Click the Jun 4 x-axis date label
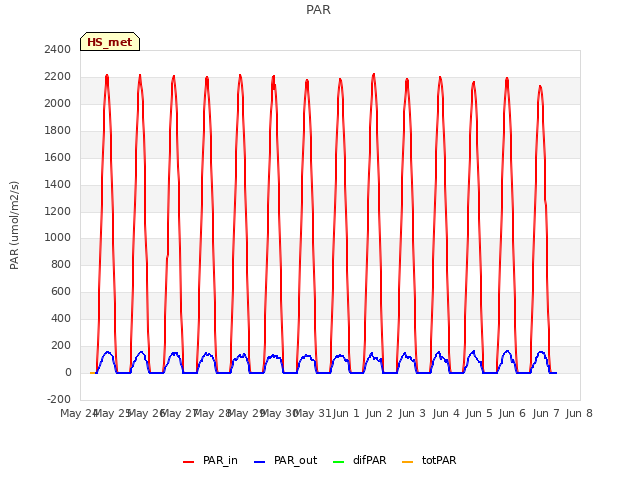The width and height of the screenshot is (640, 480). 446,413
